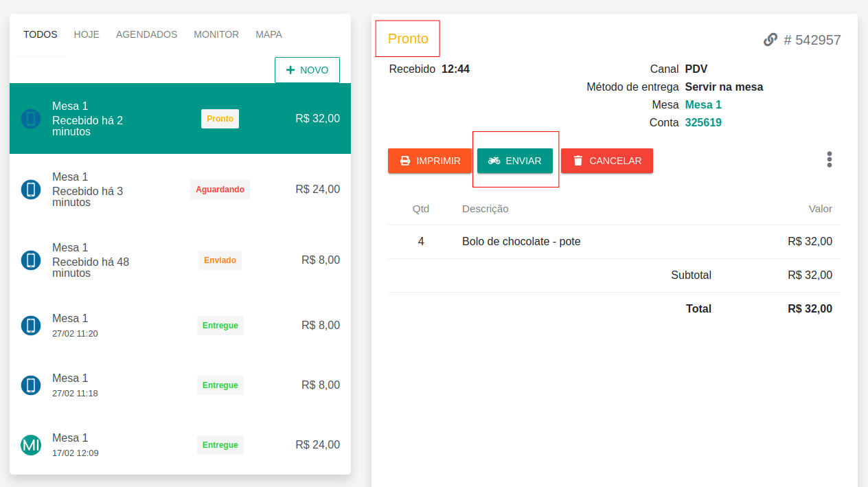
Task: Click the phone icon of the Pronto order
Action: (x=30, y=119)
